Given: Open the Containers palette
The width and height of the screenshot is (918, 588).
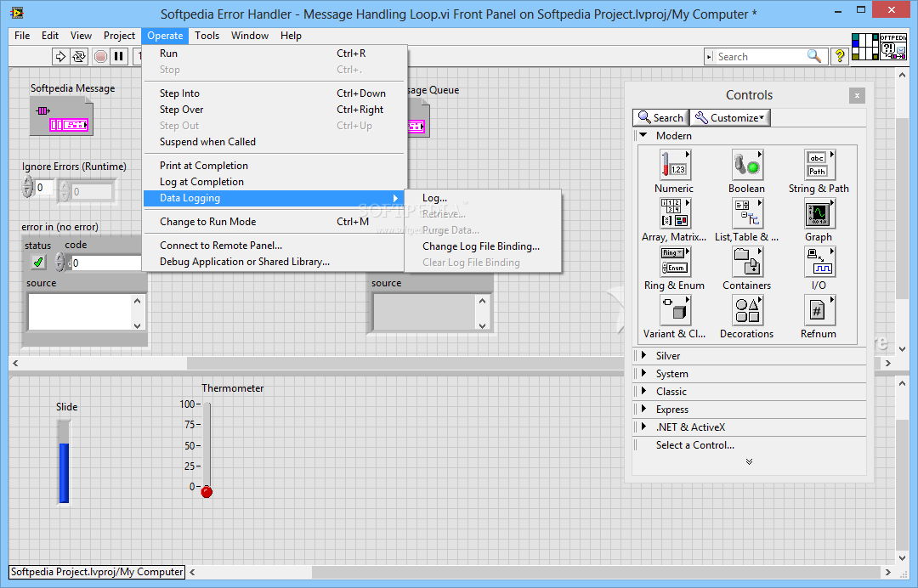Looking at the screenshot, I should [746, 262].
